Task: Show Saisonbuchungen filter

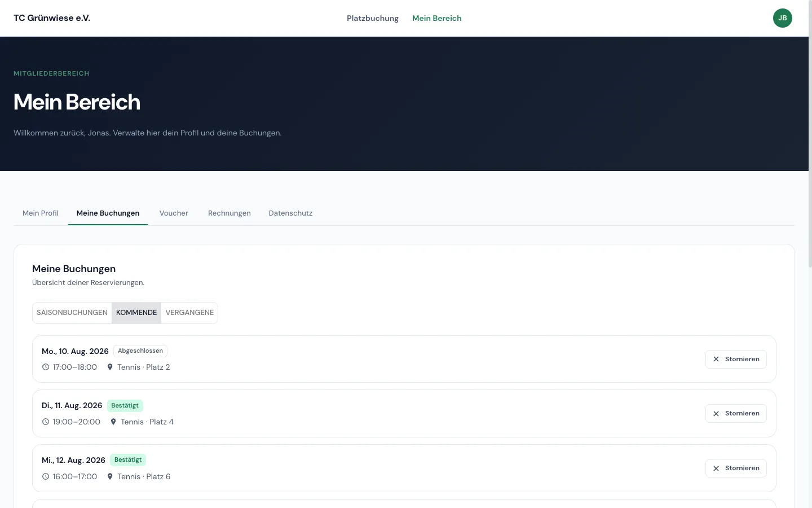Action: click(x=72, y=313)
